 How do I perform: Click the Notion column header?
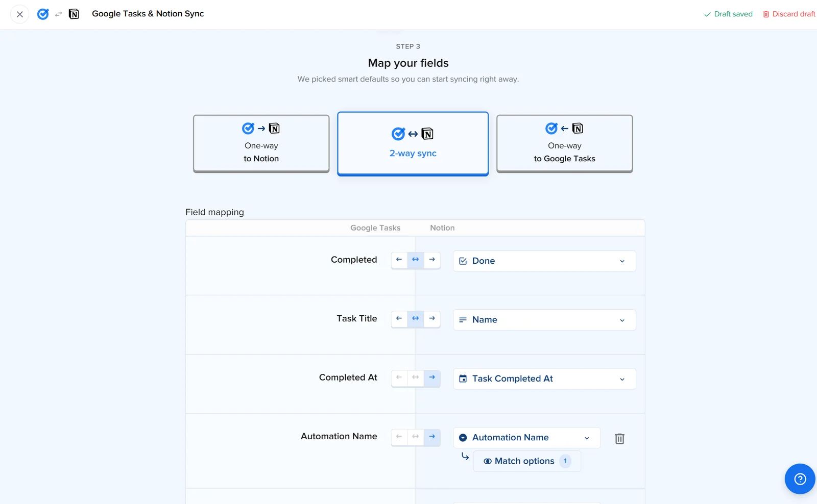point(442,228)
